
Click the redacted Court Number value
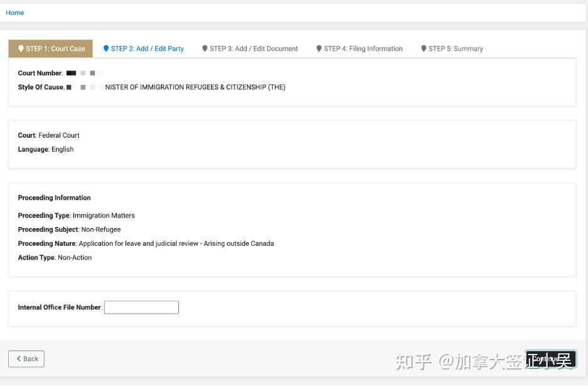click(85, 73)
